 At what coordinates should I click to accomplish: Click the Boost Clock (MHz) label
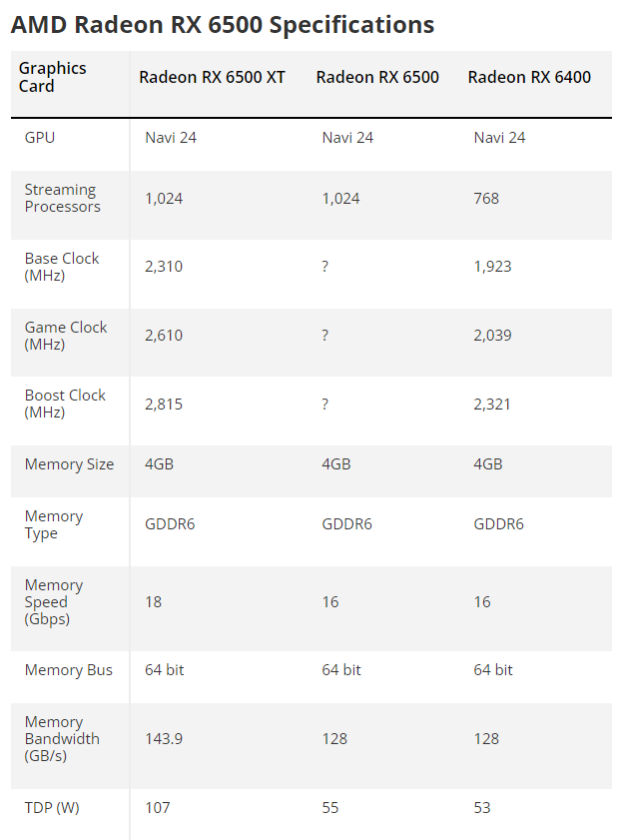pyautogui.click(x=65, y=404)
